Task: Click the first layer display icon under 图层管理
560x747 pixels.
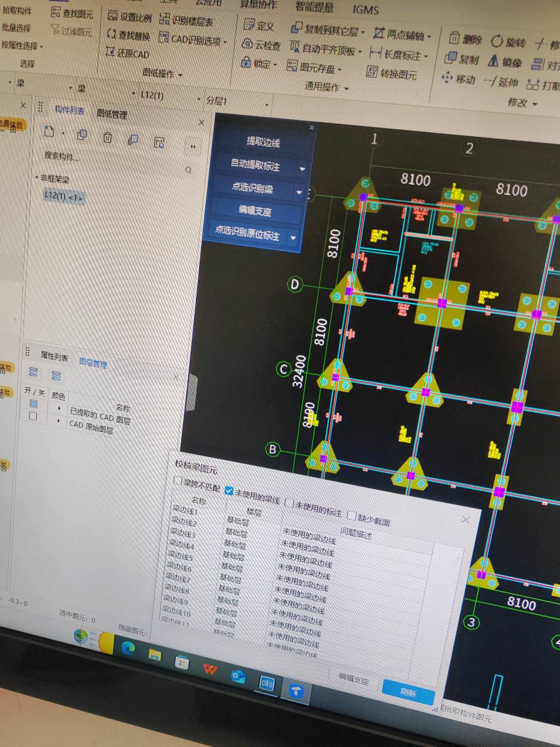Action: click(x=34, y=372)
